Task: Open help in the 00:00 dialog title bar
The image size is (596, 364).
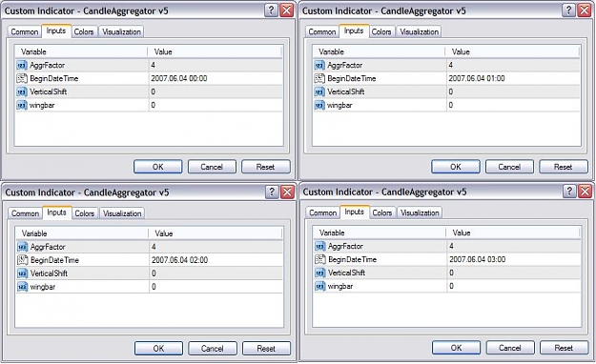Action: (x=271, y=10)
